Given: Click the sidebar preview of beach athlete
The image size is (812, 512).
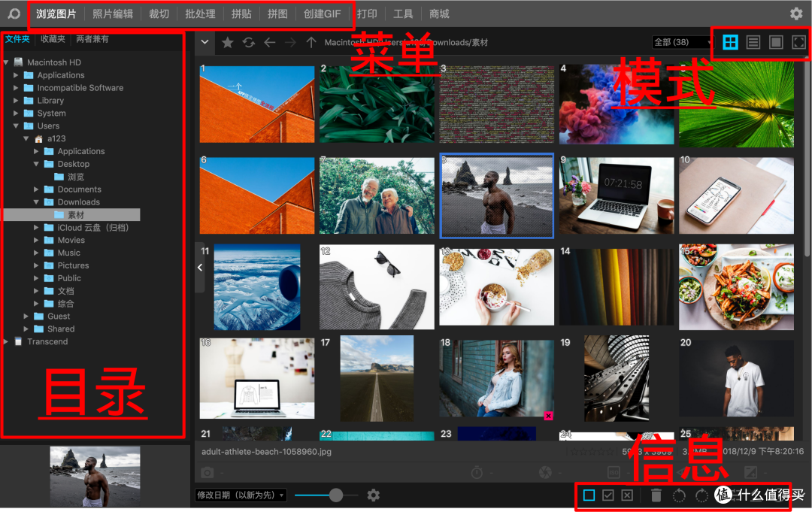Looking at the screenshot, I should (x=95, y=476).
